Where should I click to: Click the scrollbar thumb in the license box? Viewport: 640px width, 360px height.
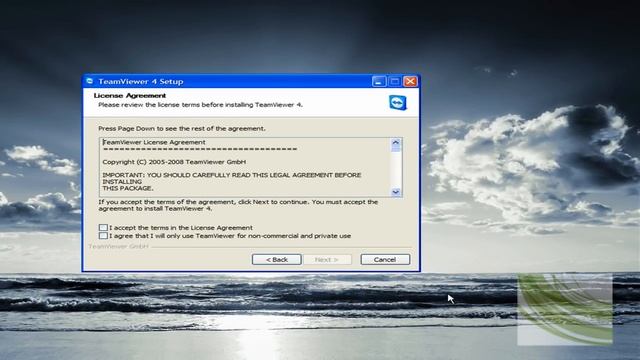click(x=395, y=149)
